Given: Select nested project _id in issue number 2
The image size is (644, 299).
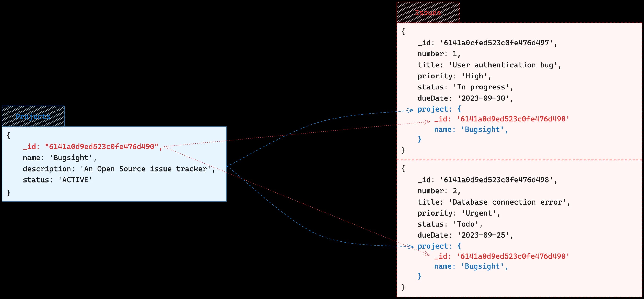Looking at the screenshot, I should [x=502, y=256].
